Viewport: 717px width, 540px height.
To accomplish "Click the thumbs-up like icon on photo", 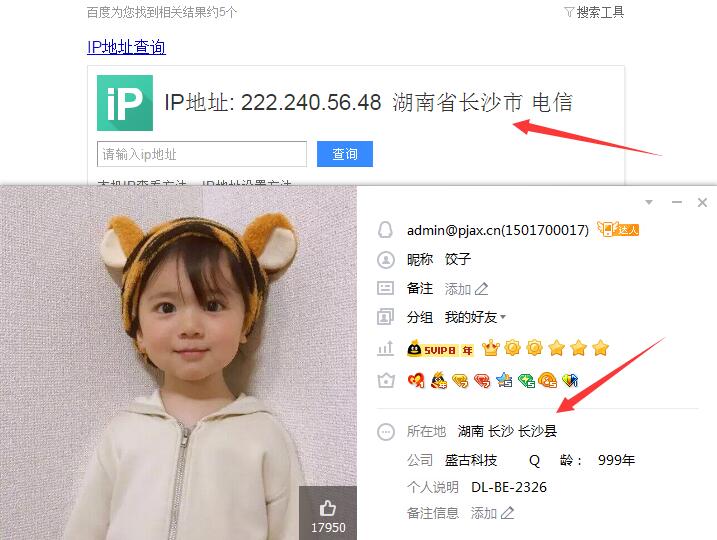I will (x=327, y=508).
